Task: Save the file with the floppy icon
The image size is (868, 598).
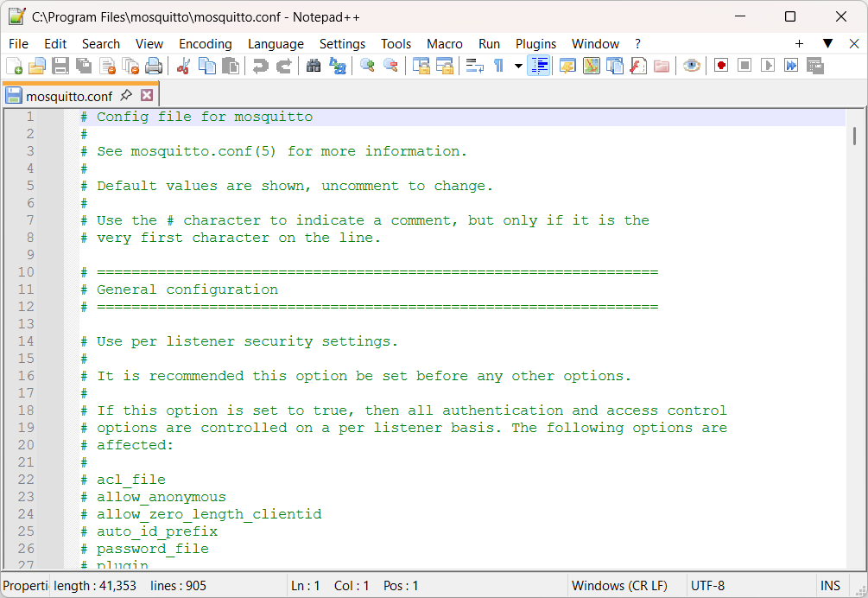Action: click(60, 66)
